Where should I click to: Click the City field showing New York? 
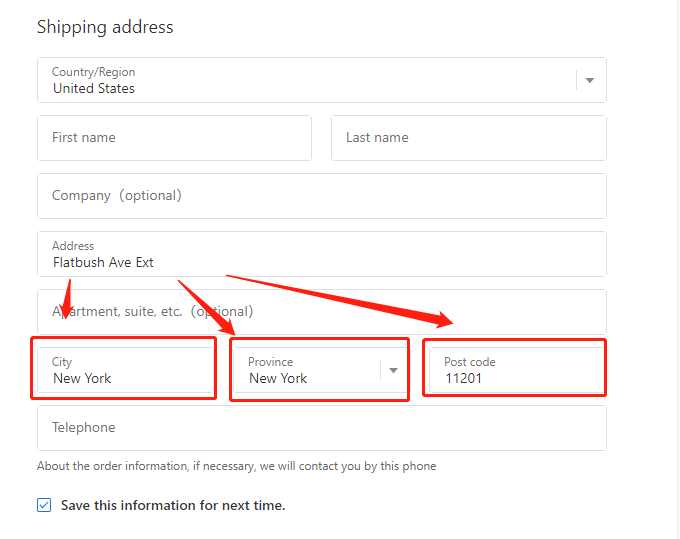click(x=125, y=370)
